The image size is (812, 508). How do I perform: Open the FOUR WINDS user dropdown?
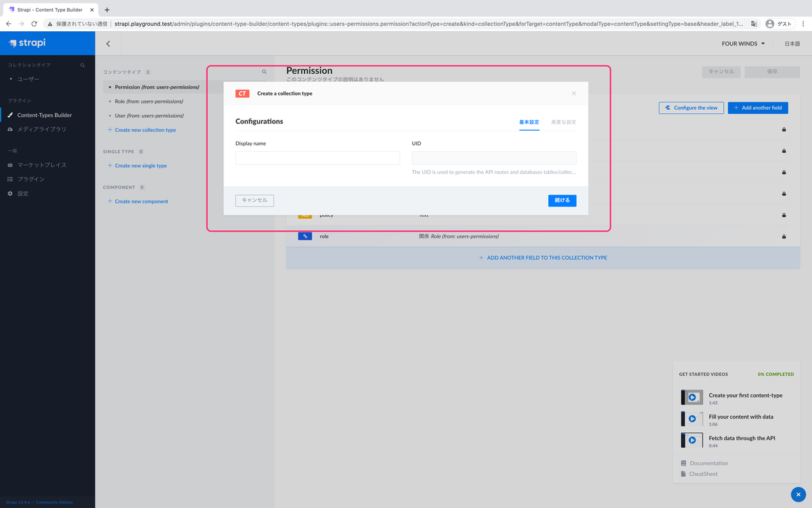click(744, 43)
